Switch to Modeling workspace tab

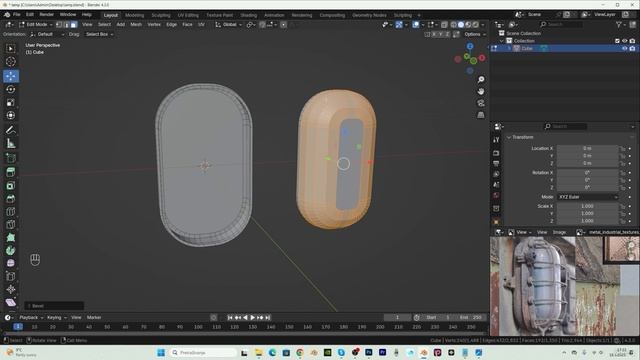(134, 15)
